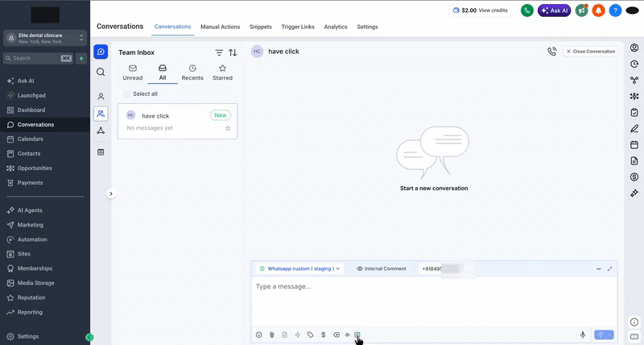Click the sidebar Search field

[x=39, y=58]
